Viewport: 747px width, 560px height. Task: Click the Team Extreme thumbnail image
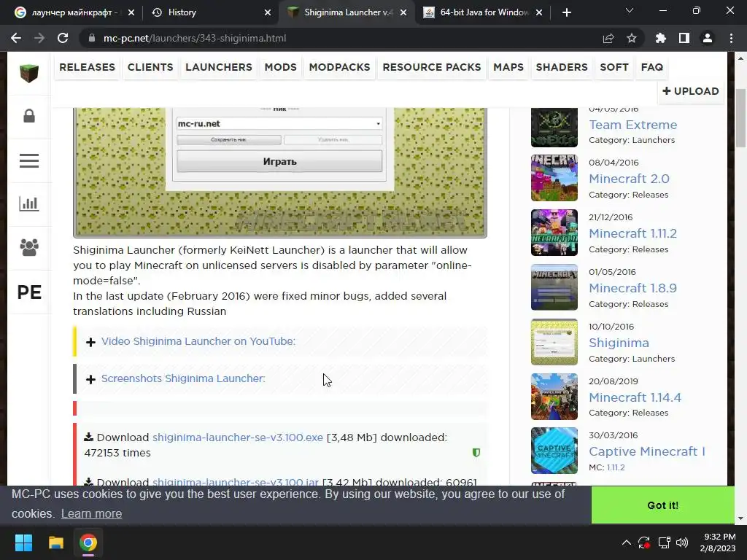(554, 127)
